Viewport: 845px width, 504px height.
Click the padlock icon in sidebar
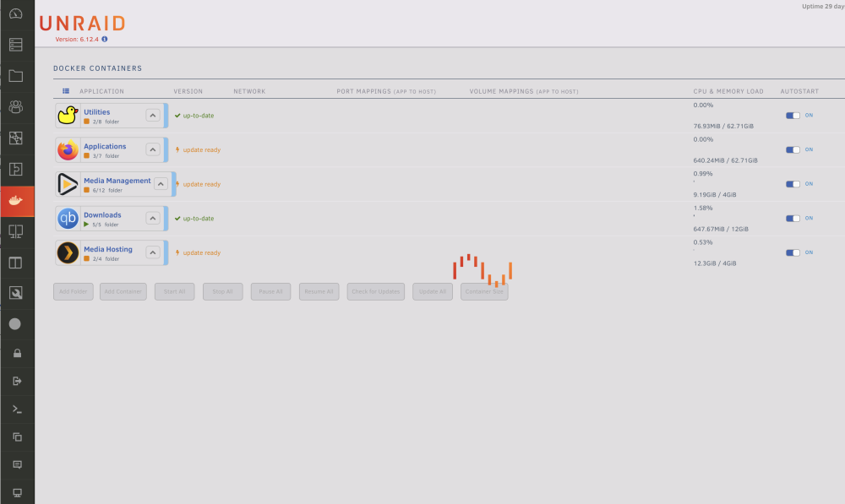point(17,353)
